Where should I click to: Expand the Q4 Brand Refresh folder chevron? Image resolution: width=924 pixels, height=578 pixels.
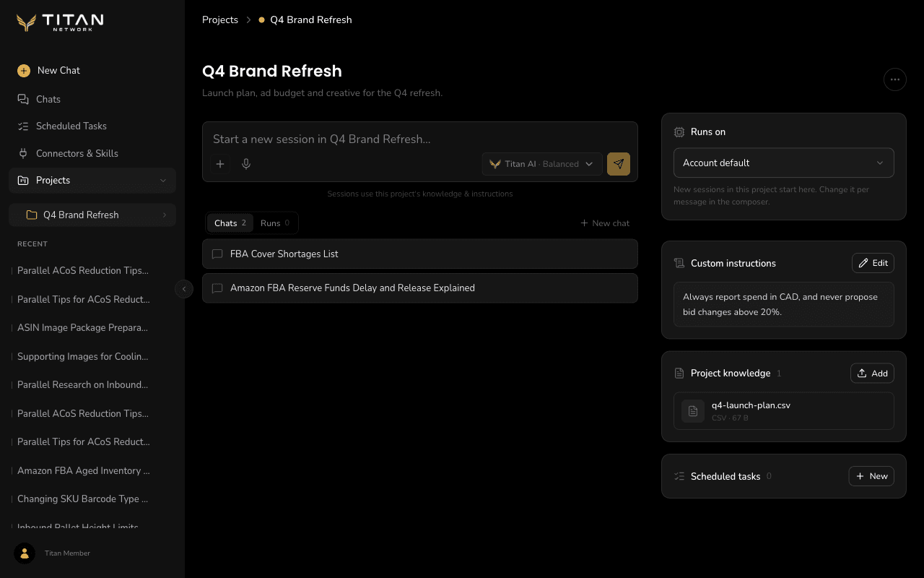(x=165, y=215)
